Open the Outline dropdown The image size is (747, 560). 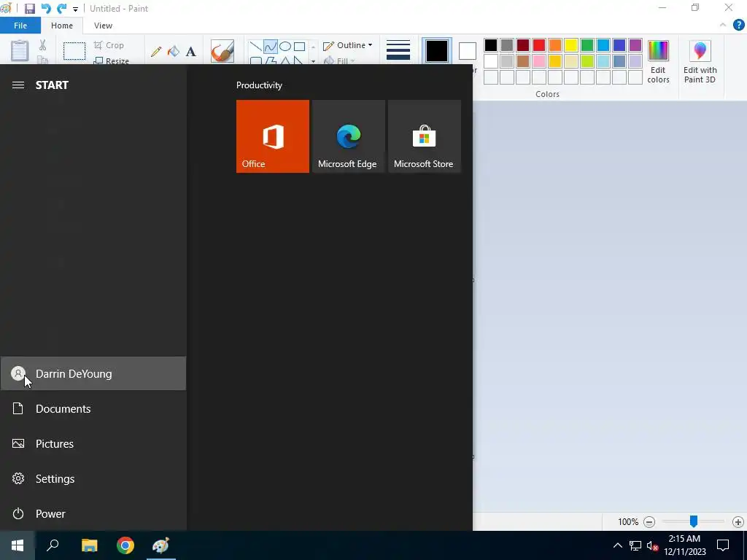click(x=348, y=45)
